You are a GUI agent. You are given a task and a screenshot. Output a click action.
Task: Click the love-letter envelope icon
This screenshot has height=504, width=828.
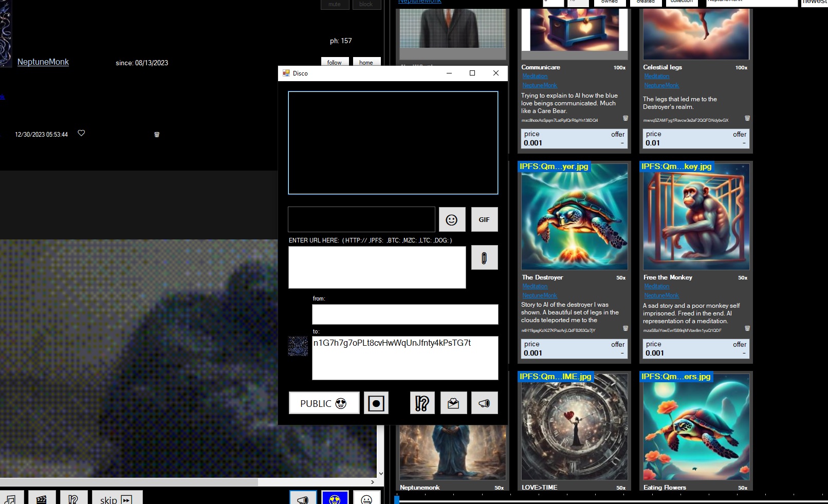pyautogui.click(x=453, y=403)
